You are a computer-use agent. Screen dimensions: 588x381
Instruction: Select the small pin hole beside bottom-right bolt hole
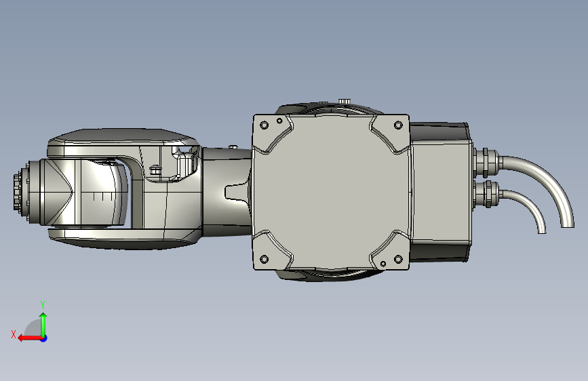pyautogui.click(x=383, y=264)
